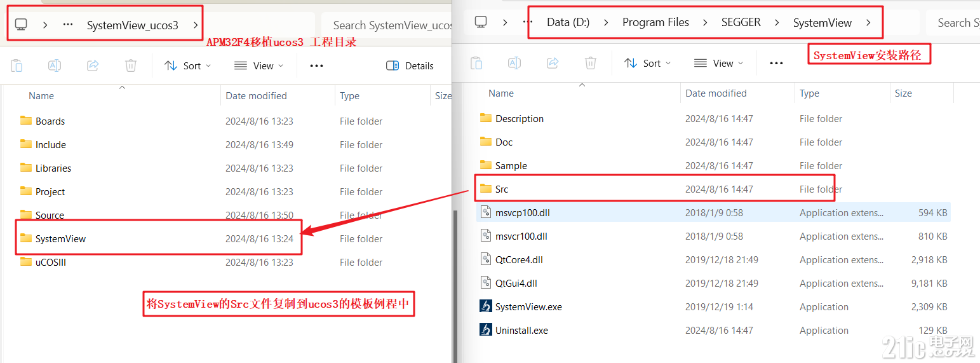980x363 pixels.
Task: Expand the chevron after SEGGER in the breadcrumb
Action: pyautogui.click(x=777, y=23)
